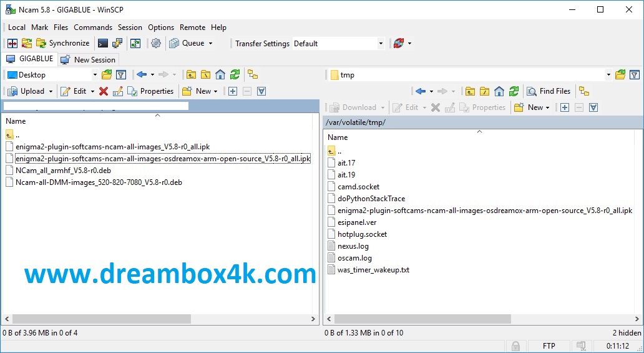644x353 pixels.
Task: Click the Find Files button
Action: (x=549, y=91)
